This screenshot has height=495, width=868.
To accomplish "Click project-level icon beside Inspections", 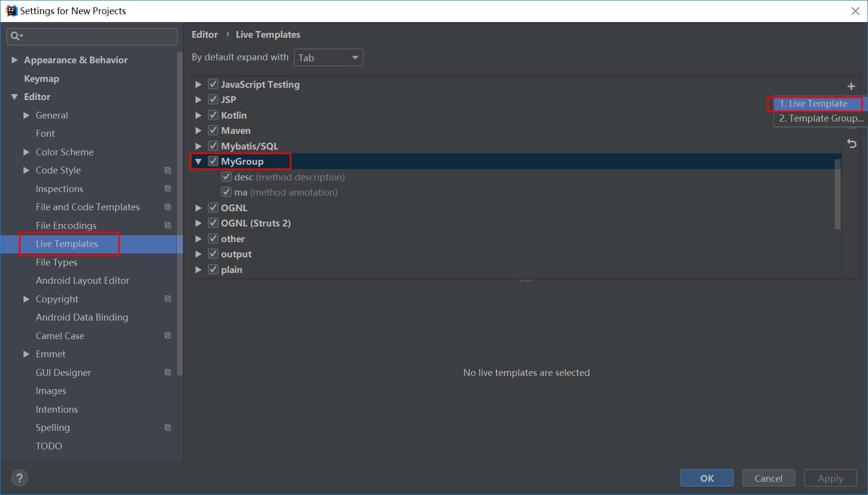I will tap(168, 189).
